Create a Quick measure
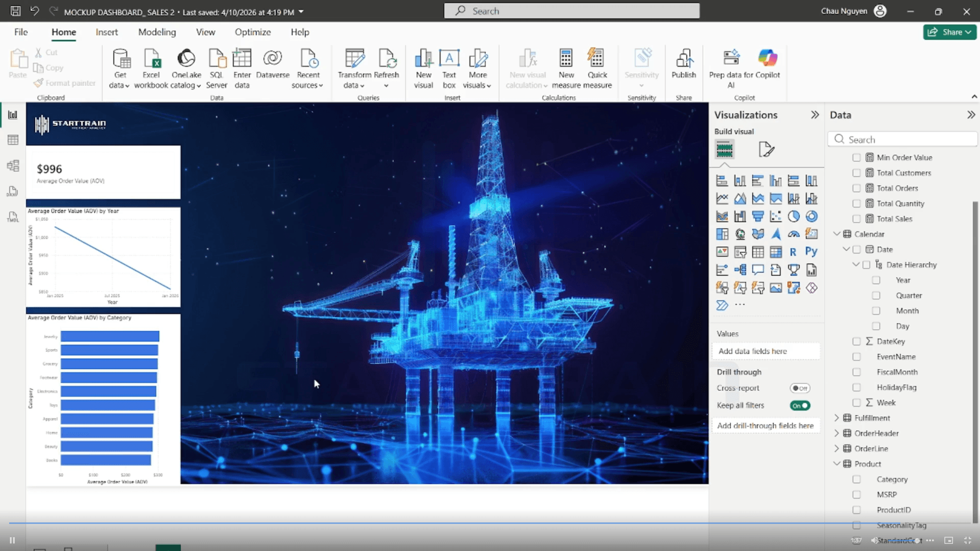The image size is (980, 551). pos(597,69)
